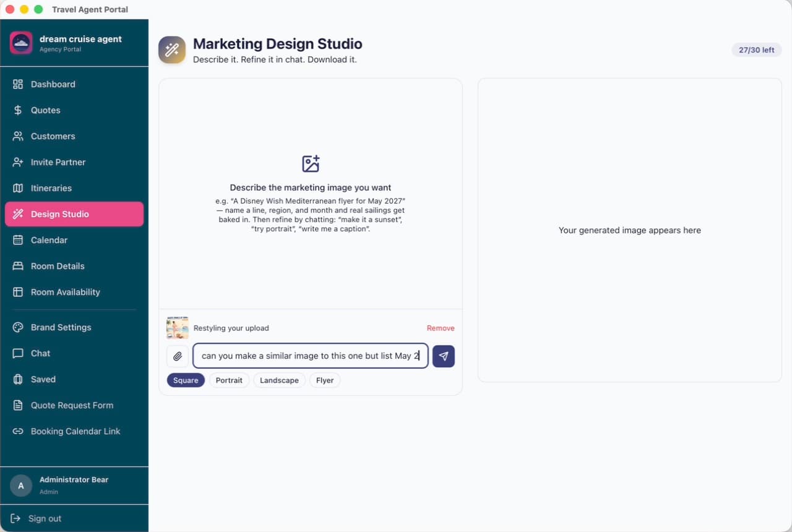792x532 pixels.
Task: Click the Invite Partner person-plus icon
Action: (18, 162)
